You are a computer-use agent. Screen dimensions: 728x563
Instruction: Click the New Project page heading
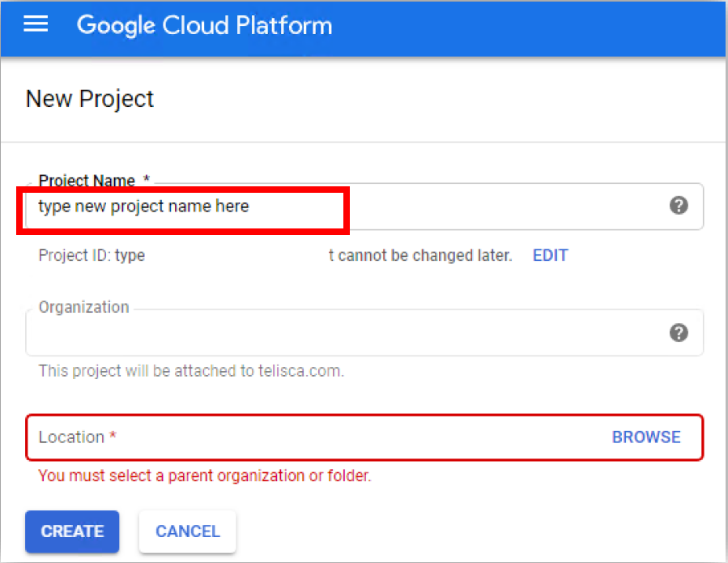90,99
